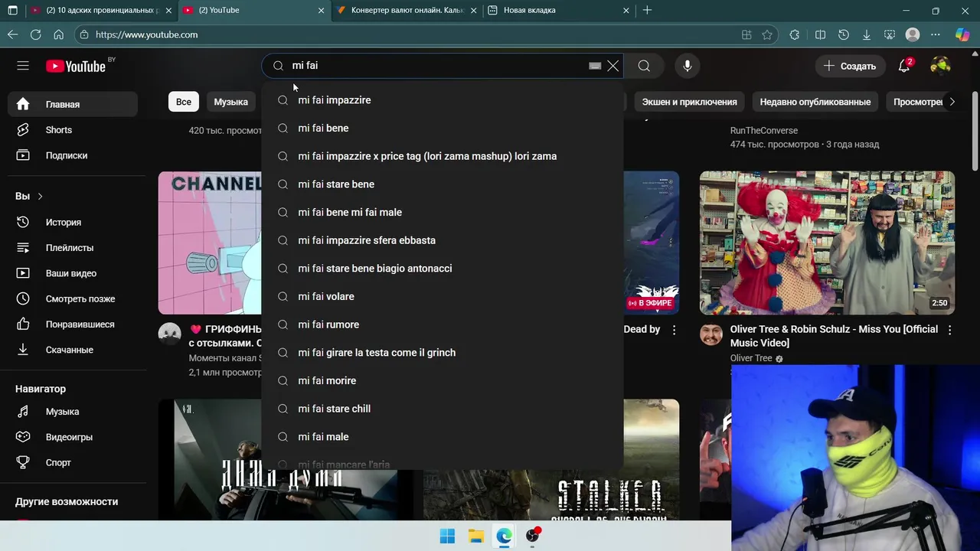The image size is (980, 551).
Task: Open Oliver Tree channel name link
Action: point(751,358)
